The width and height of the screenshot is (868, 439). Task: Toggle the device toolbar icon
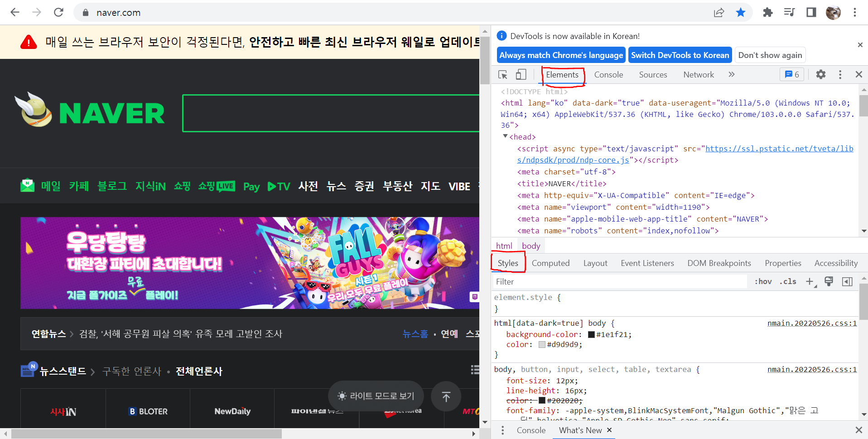click(521, 75)
